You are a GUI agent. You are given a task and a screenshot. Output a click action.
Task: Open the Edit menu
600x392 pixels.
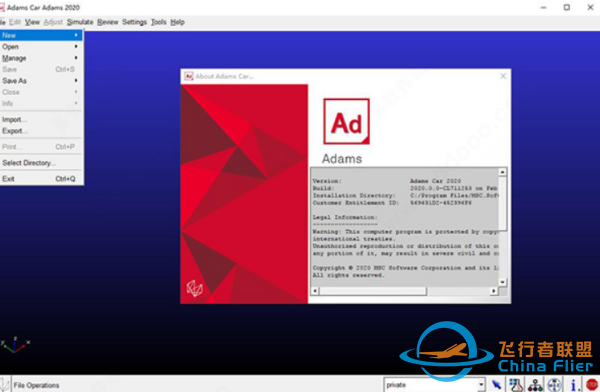click(15, 22)
